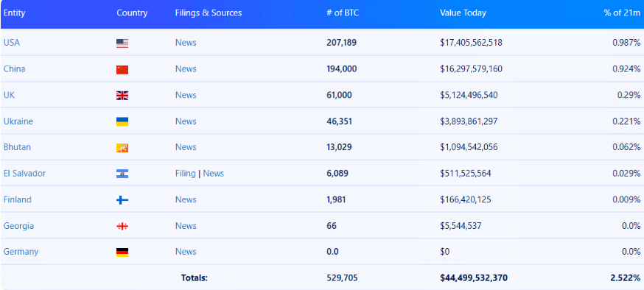Image resolution: width=644 pixels, height=290 pixels.
Task: Open the News source for Ukraine
Action: coord(186,121)
